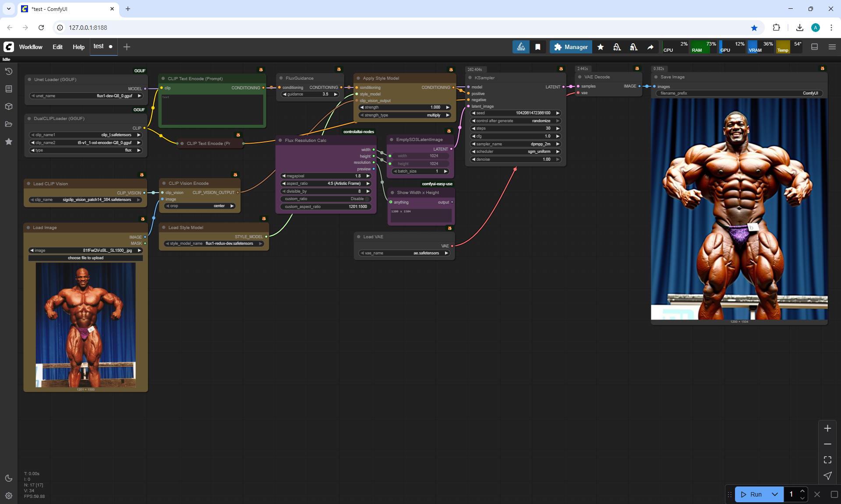The width and height of the screenshot is (841, 504).
Task: Open the sampler_name dpmpp_2m dropdown
Action: point(516,144)
